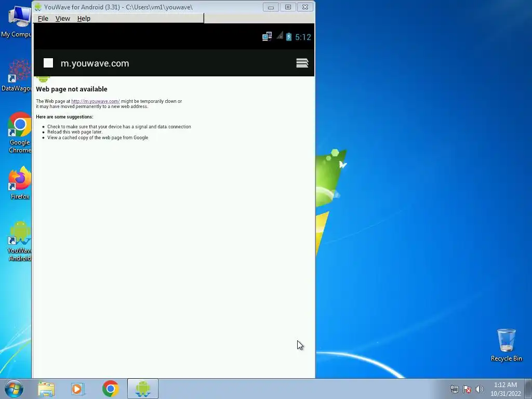The height and width of the screenshot is (399, 532).
Task: Click the white stop-loading square icon
Action: [x=48, y=63]
